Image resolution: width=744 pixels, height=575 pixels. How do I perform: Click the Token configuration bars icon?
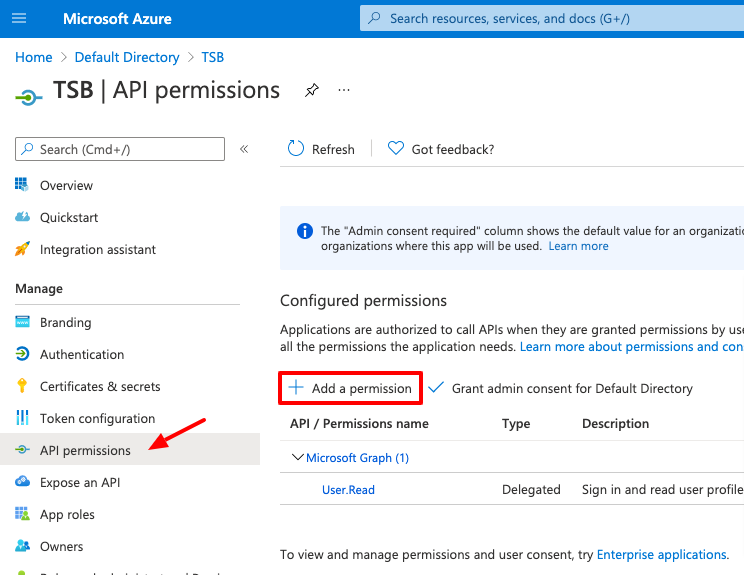[22, 418]
